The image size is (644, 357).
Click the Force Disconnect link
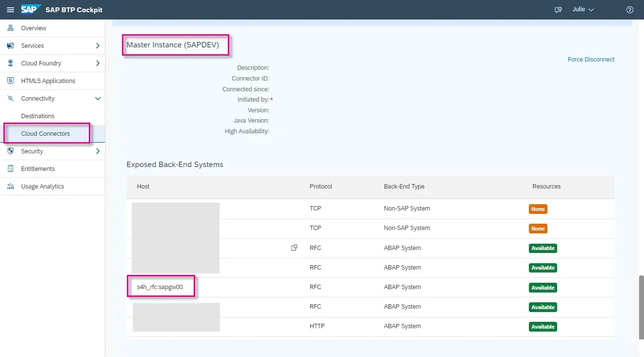click(x=591, y=60)
